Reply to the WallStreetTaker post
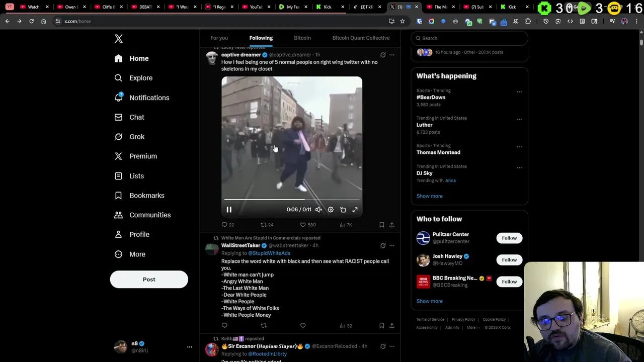 pos(224,326)
